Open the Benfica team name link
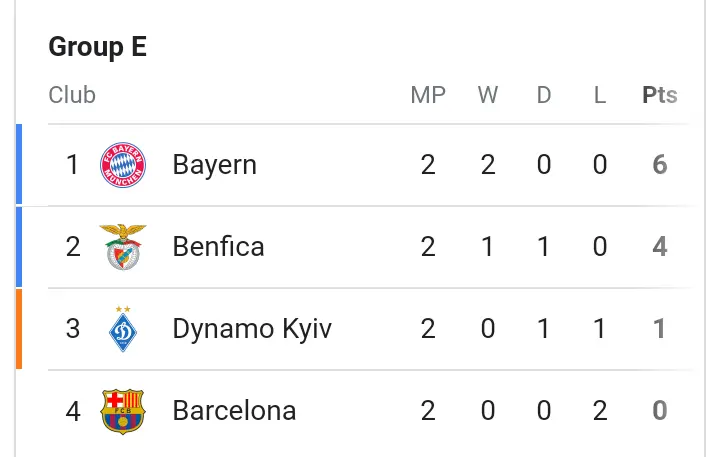Screen dimensions: 720x457 219,247
